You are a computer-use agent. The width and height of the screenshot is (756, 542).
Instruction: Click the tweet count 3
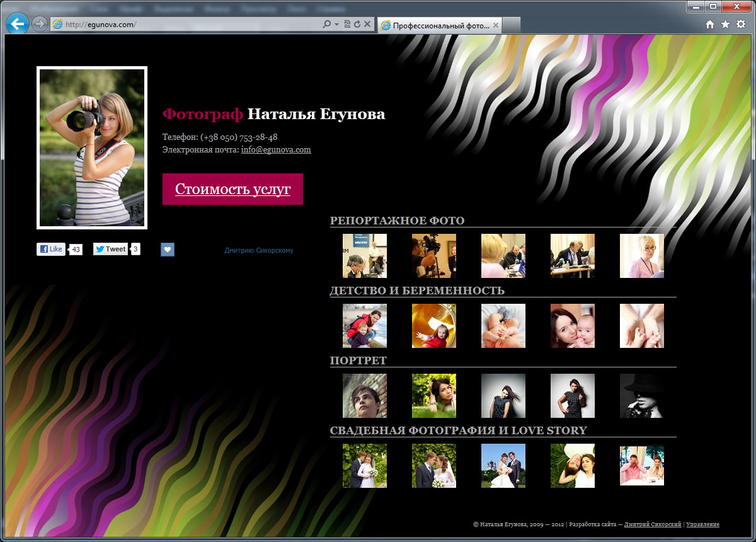135,250
